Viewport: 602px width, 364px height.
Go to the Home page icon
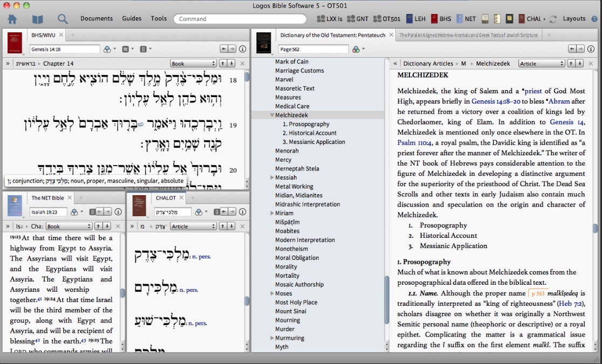coord(12,19)
